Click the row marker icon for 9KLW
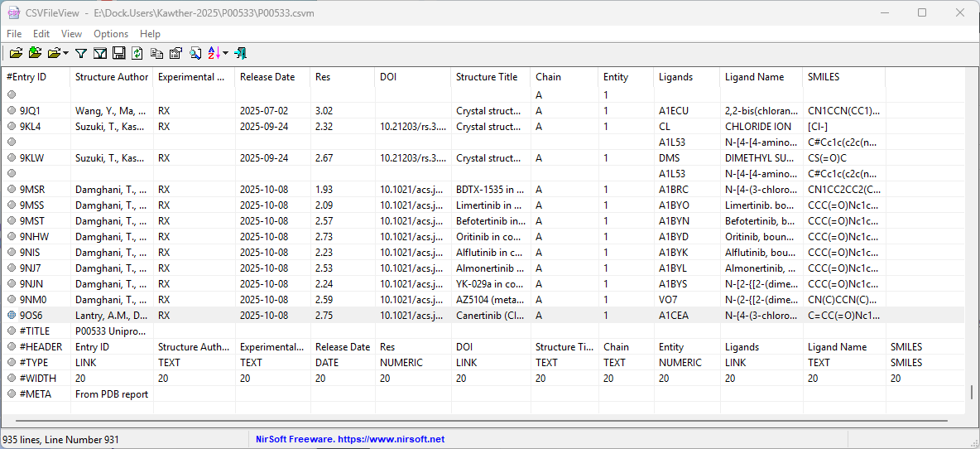This screenshot has height=449, width=980. 12,157
